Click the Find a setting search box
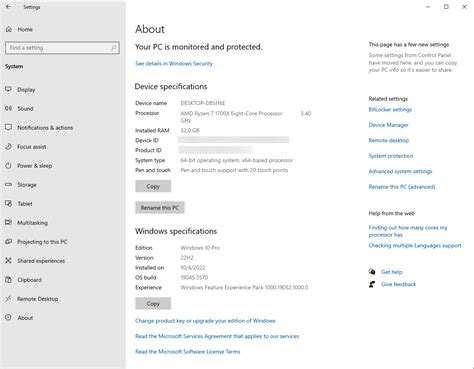 pos(62,48)
